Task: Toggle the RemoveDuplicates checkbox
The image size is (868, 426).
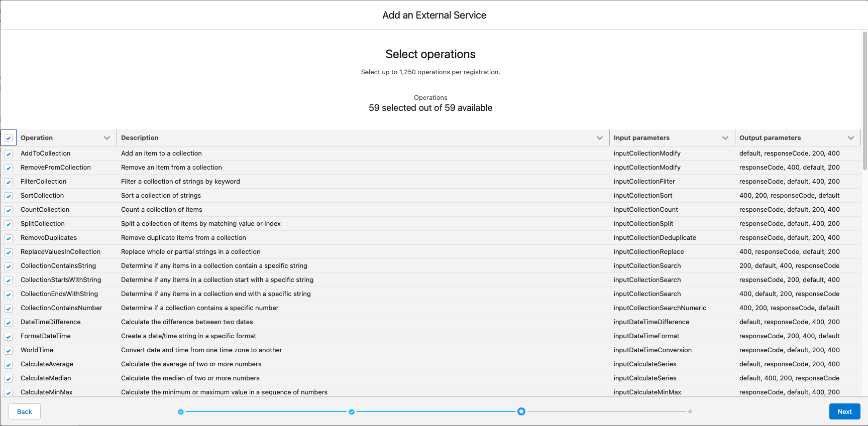Action: (9, 238)
